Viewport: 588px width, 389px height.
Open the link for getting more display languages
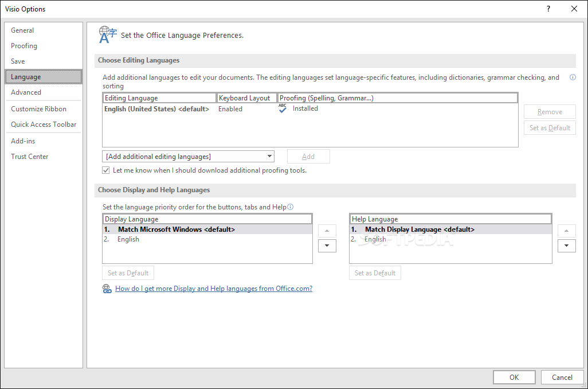point(214,289)
